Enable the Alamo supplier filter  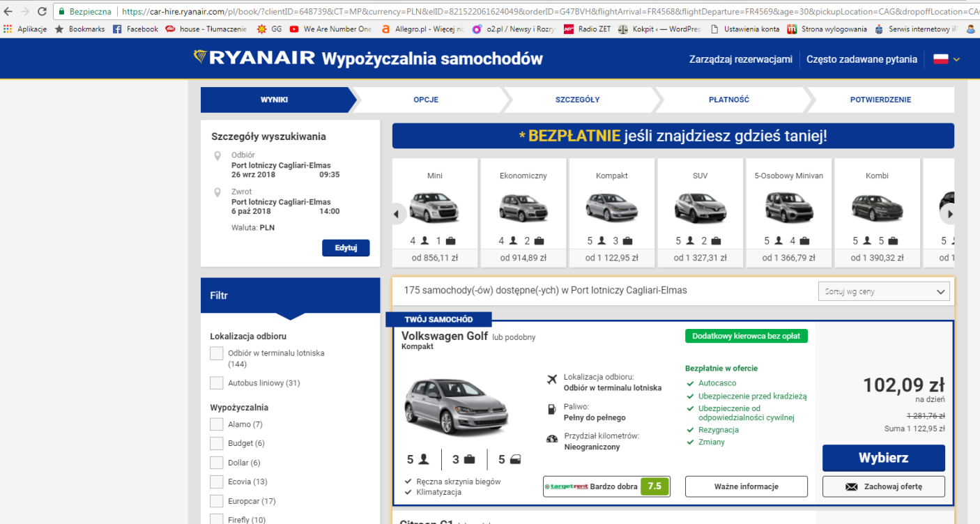(x=217, y=424)
